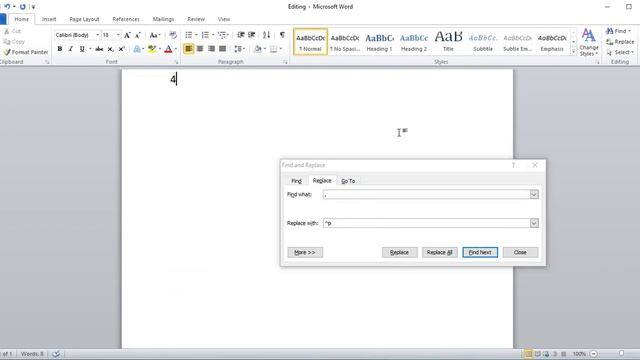Sort the selected text
Viewport: 640px width, 360px height.
pos(267,35)
